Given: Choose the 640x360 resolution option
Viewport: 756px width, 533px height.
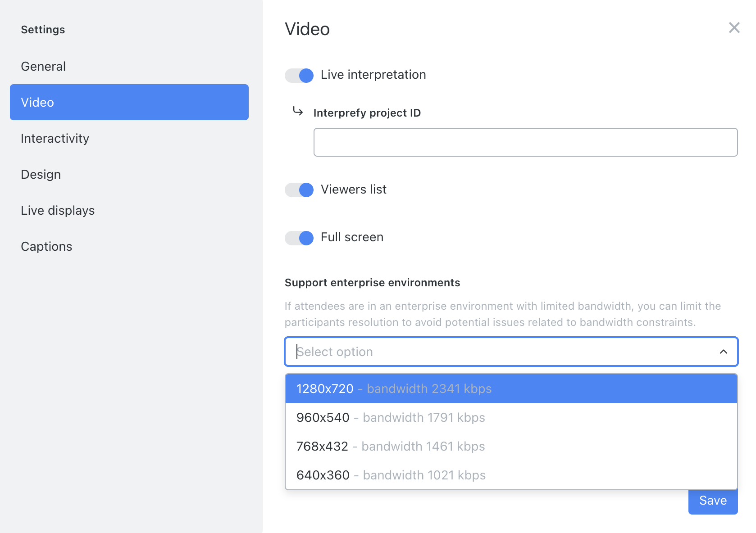Looking at the screenshot, I should coord(391,475).
